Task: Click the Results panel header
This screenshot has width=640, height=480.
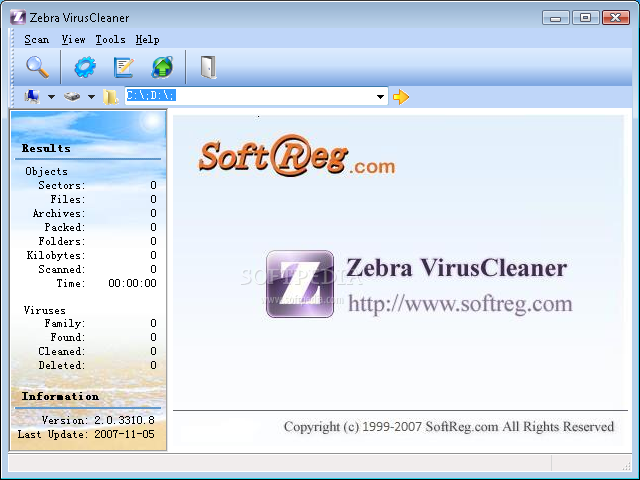Action: pos(46,148)
